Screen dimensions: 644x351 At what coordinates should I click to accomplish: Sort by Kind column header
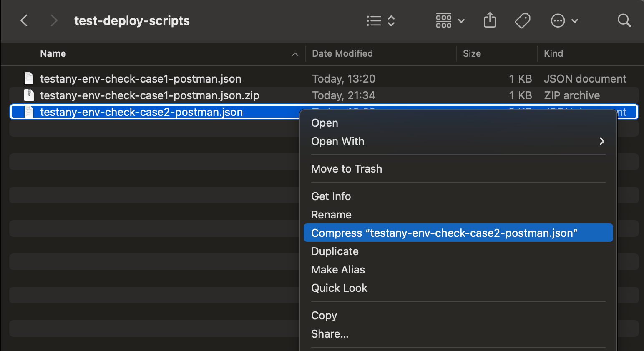tap(553, 53)
